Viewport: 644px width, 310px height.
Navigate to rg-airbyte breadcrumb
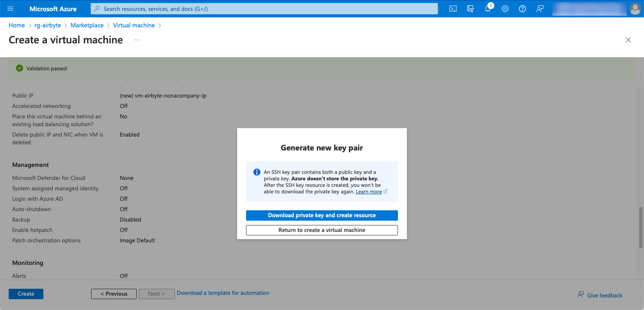pos(48,26)
